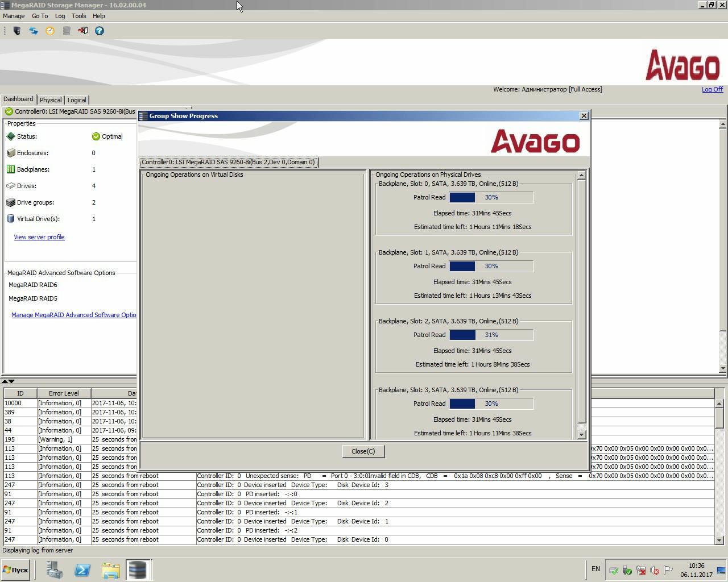Open the Tools menu

(x=78, y=16)
